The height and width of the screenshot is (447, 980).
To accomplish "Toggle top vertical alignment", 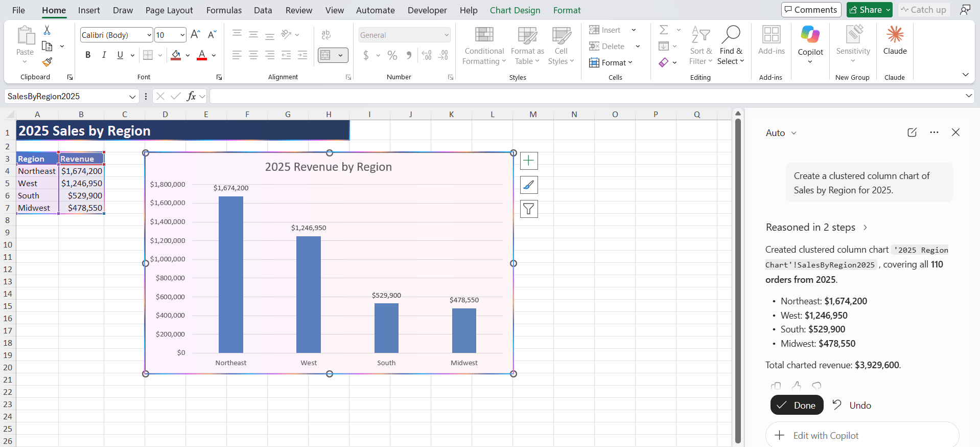I will point(237,34).
